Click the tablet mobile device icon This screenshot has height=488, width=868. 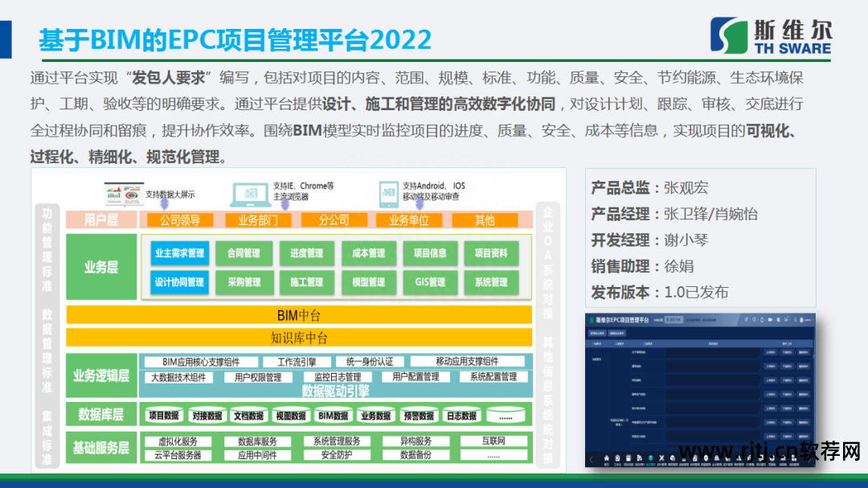click(x=389, y=193)
